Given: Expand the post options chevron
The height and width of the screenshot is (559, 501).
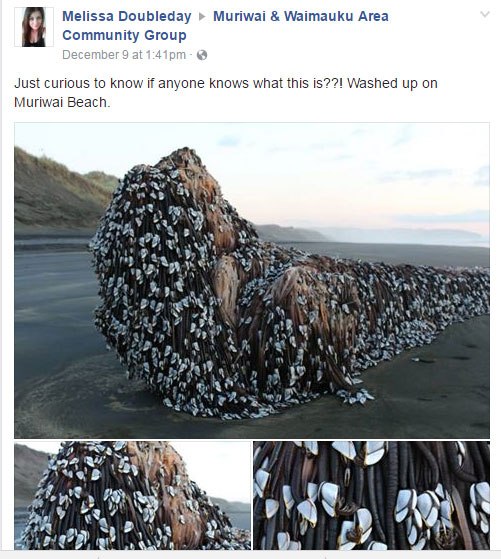Looking at the screenshot, I should (x=485, y=15).
